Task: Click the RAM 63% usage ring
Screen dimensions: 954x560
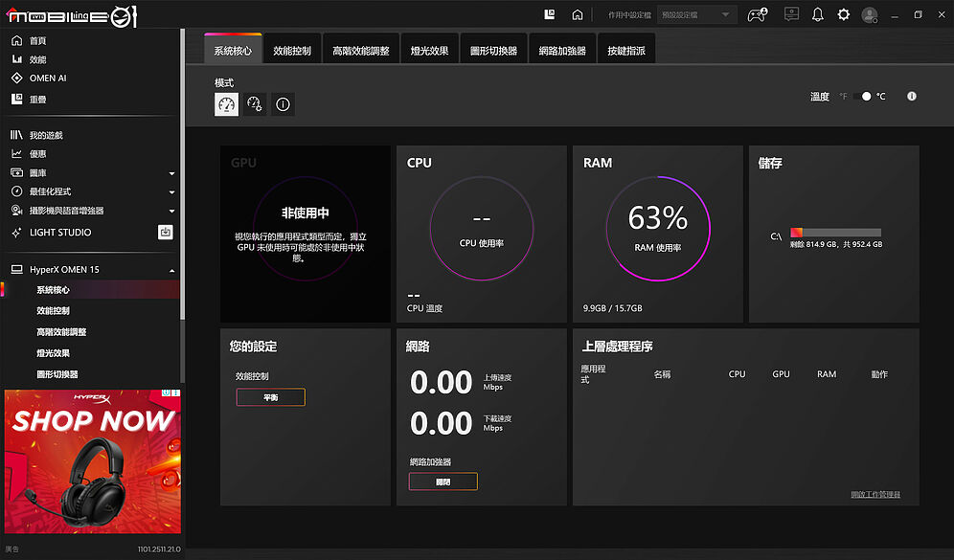Action: click(x=658, y=229)
